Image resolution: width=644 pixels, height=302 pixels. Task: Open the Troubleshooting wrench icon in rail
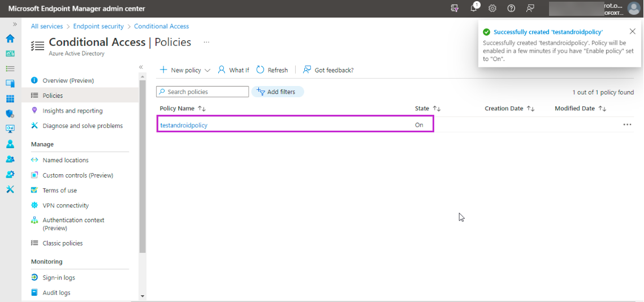point(10,189)
